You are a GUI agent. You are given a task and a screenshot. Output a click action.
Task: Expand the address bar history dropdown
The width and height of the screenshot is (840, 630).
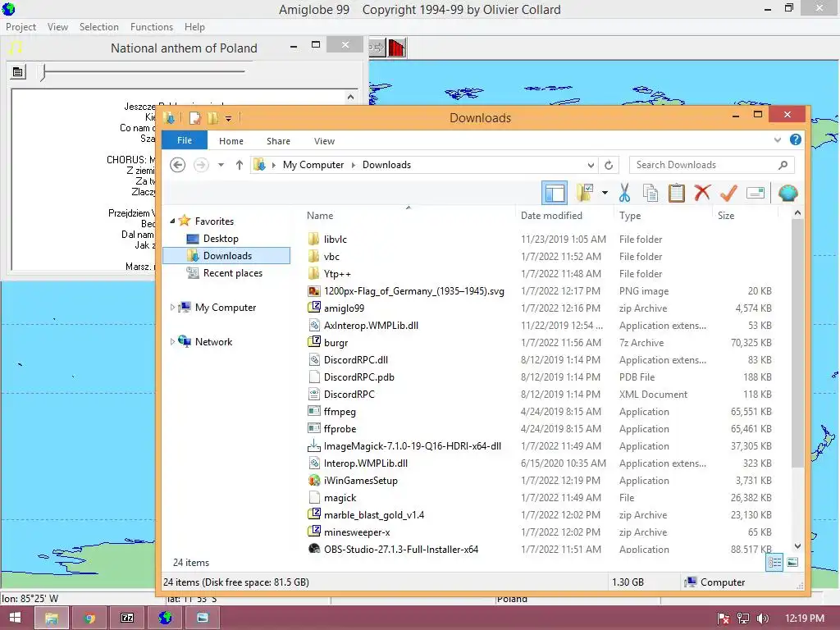[x=591, y=165]
